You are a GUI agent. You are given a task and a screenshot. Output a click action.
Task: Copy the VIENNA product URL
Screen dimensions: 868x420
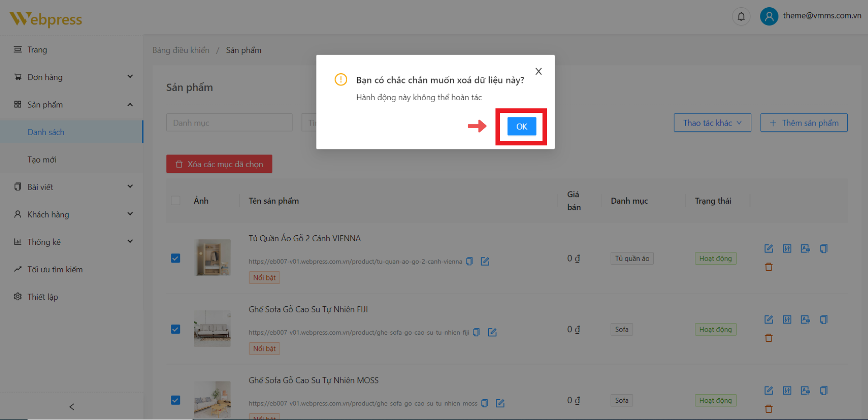469,261
